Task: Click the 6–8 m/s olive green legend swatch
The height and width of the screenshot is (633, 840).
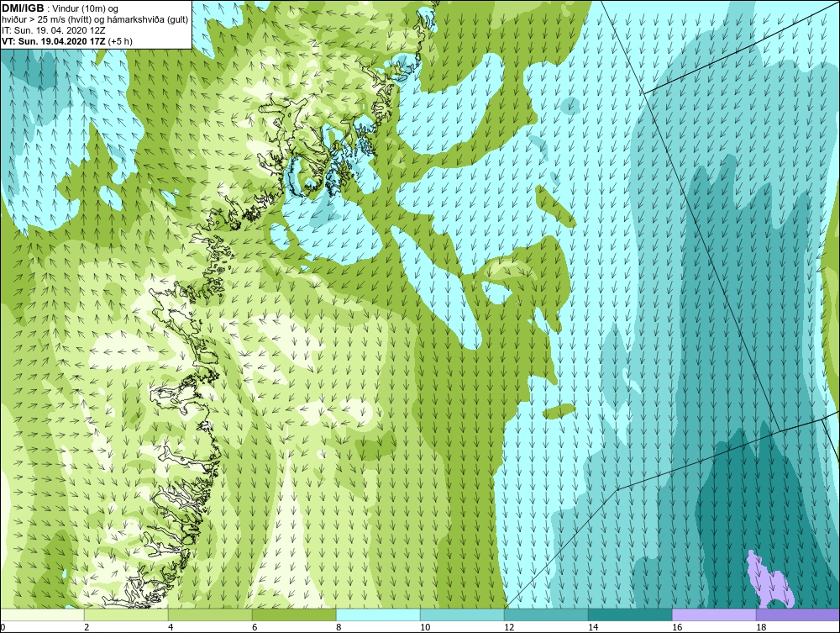Action: coord(294,615)
